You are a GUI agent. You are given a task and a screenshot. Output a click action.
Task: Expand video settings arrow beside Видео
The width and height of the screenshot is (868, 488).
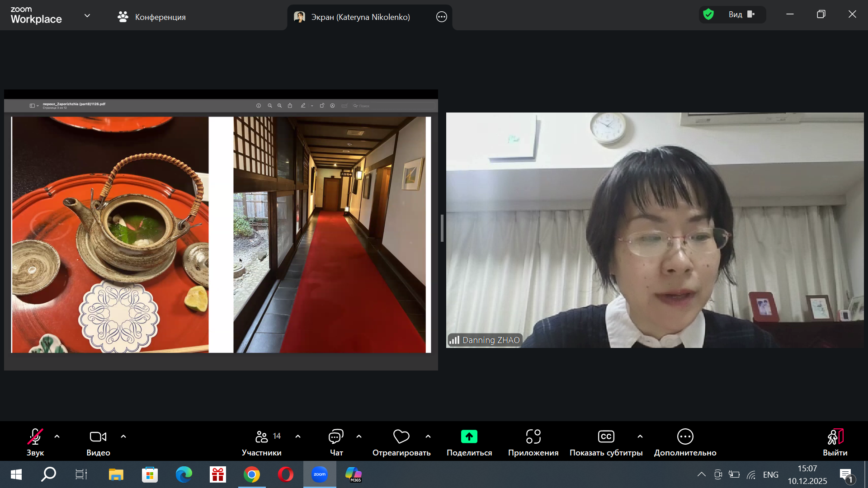pos(123,436)
